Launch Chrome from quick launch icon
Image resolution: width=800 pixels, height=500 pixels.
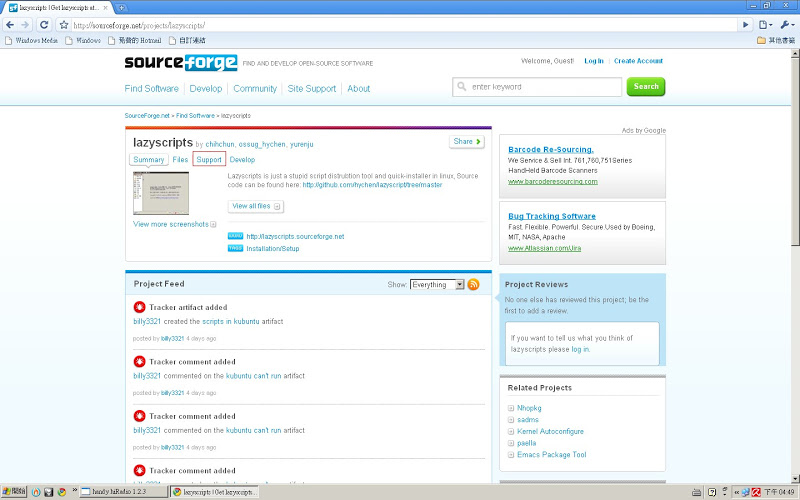tap(62, 492)
